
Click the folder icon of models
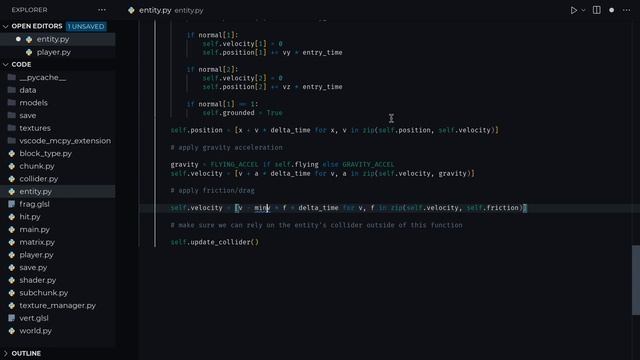tap(12, 103)
